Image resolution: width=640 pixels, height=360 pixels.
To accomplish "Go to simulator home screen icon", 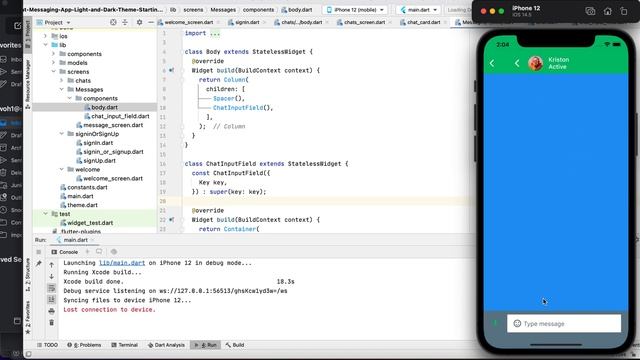I will pyautogui.click(x=608, y=11).
